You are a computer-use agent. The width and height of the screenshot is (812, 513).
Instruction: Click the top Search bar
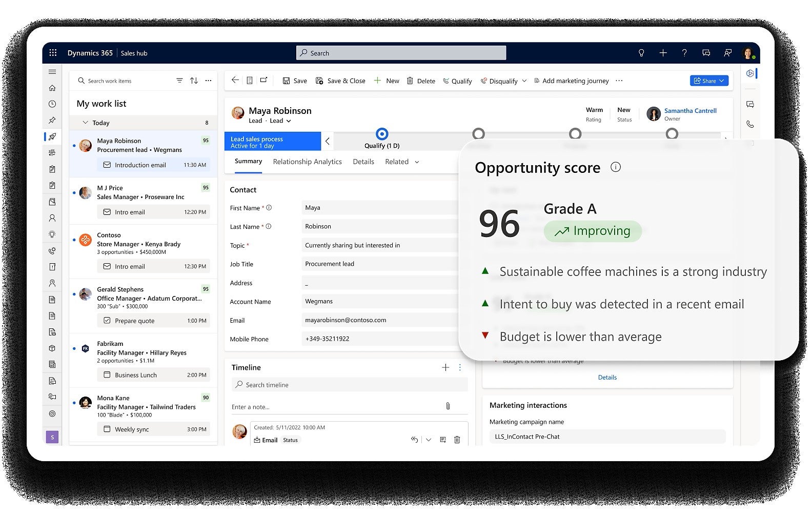[401, 53]
